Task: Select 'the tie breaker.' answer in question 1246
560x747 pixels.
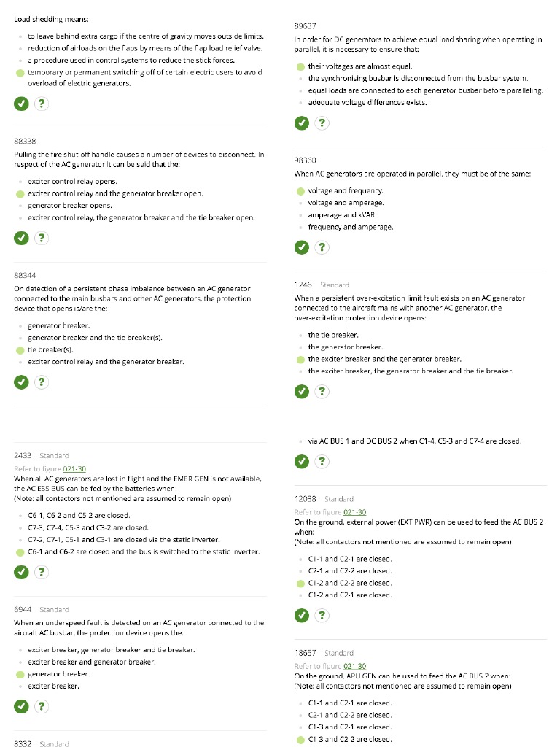Action: 333,335
